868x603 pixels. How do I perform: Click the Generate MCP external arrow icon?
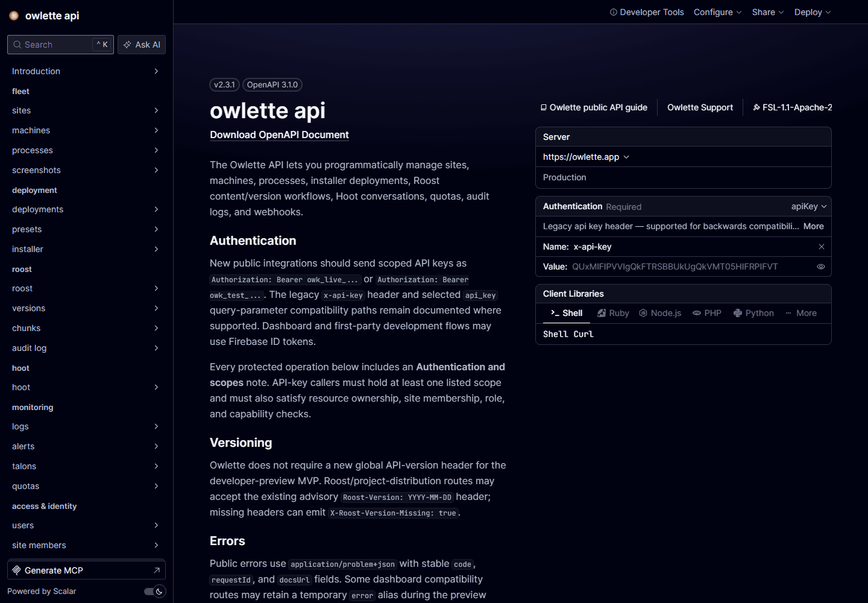pyautogui.click(x=157, y=570)
